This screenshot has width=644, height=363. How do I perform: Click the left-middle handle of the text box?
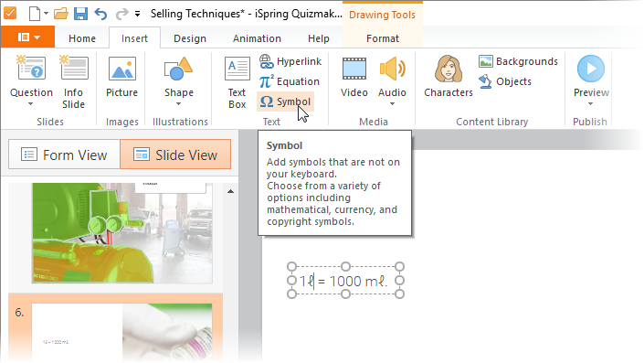click(291, 281)
